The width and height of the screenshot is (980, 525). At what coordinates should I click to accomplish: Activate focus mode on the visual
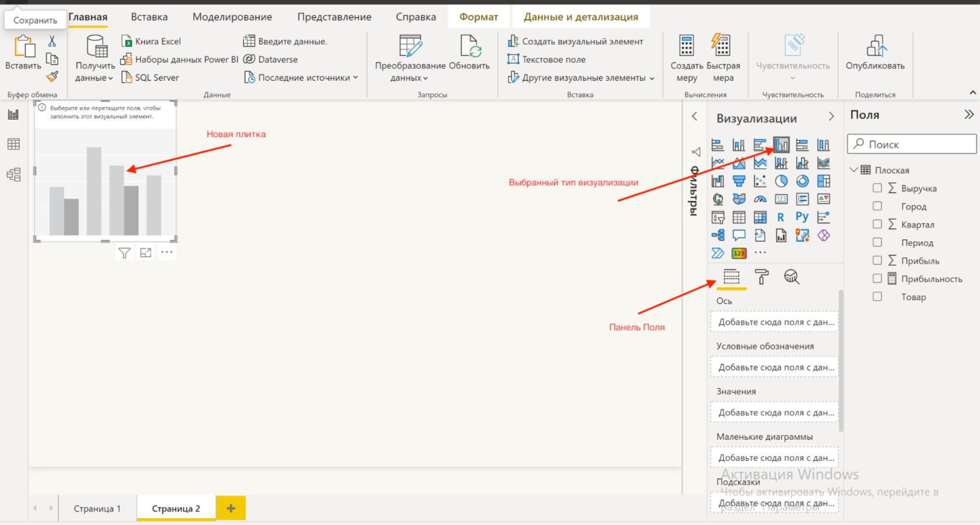(x=146, y=253)
